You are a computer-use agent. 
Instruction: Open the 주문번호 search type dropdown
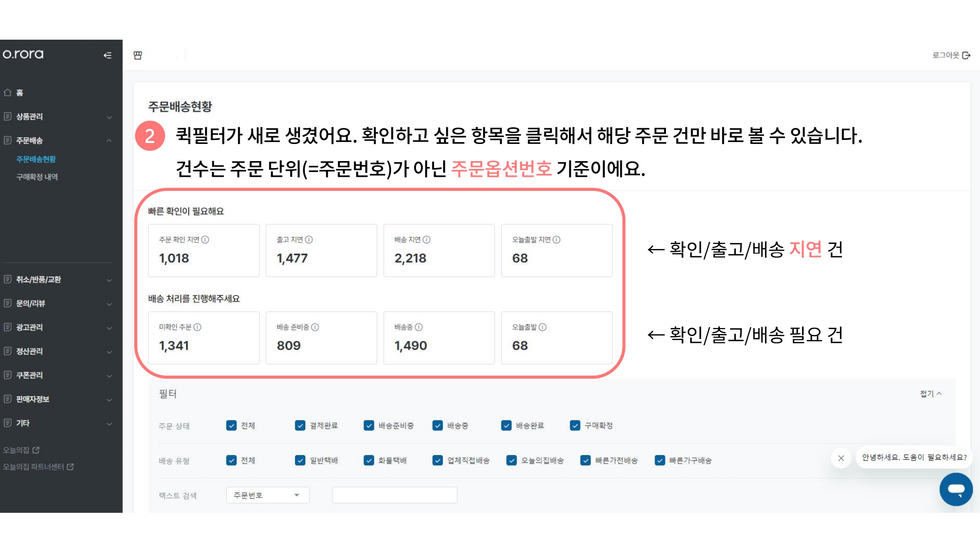click(x=268, y=495)
